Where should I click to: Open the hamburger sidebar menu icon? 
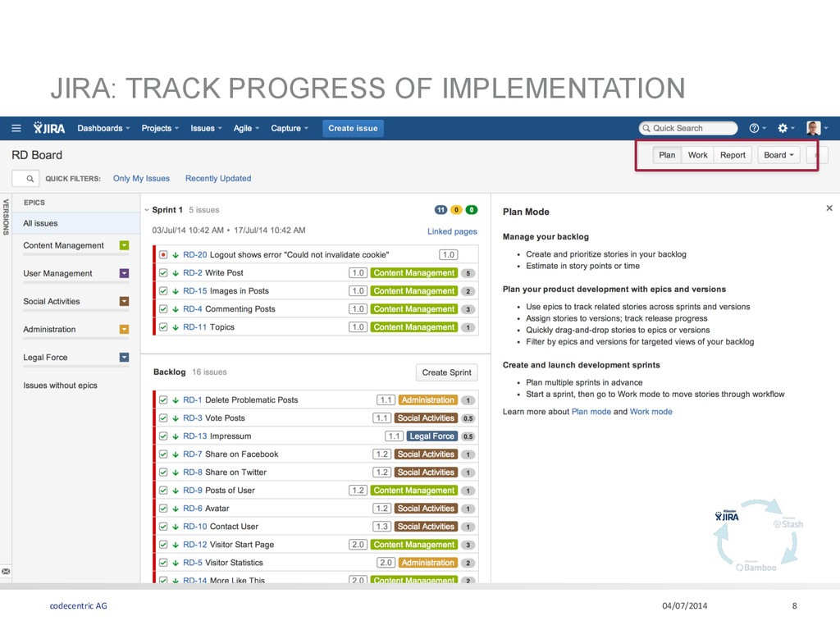click(x=16, y=128)
